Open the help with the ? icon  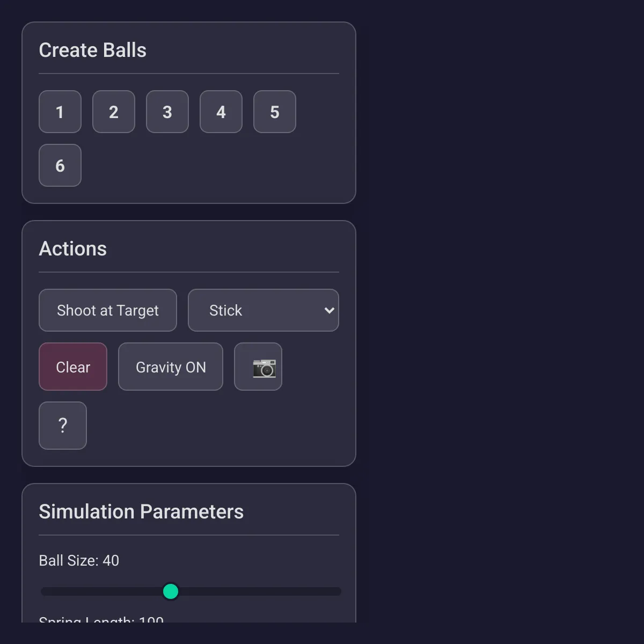[63, 426]
